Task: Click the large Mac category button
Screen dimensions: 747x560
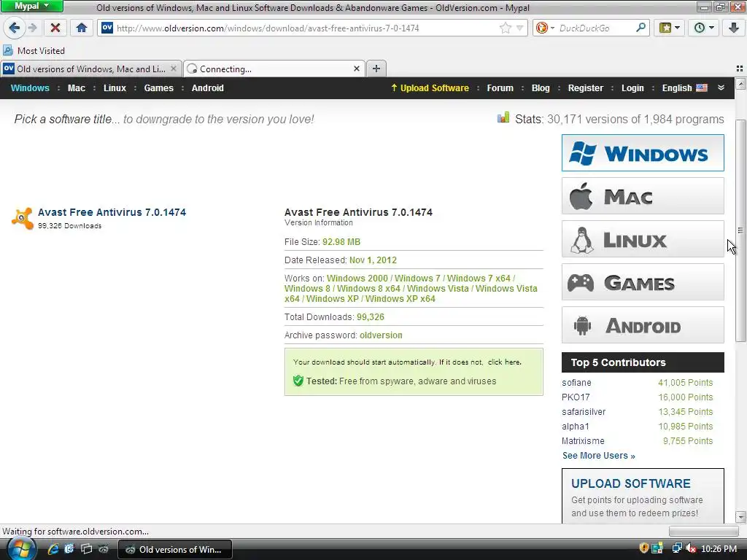Action: tap(643, 195)
